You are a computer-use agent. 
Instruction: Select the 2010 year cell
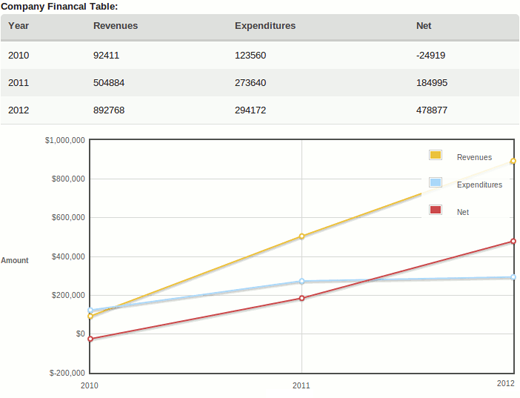(x=18, y=55)
